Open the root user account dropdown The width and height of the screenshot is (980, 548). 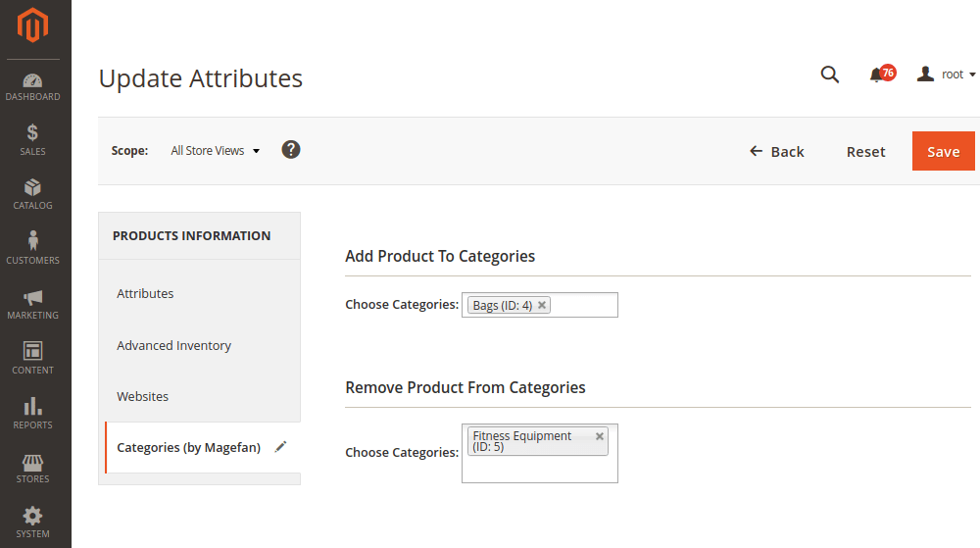(946, 75)
